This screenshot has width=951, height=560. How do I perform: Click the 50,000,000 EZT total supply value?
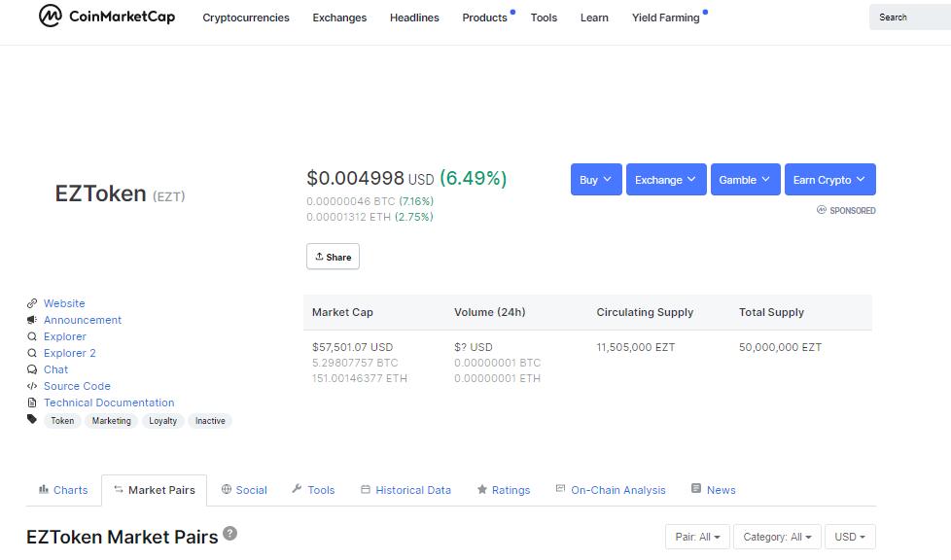coord(780,347)
